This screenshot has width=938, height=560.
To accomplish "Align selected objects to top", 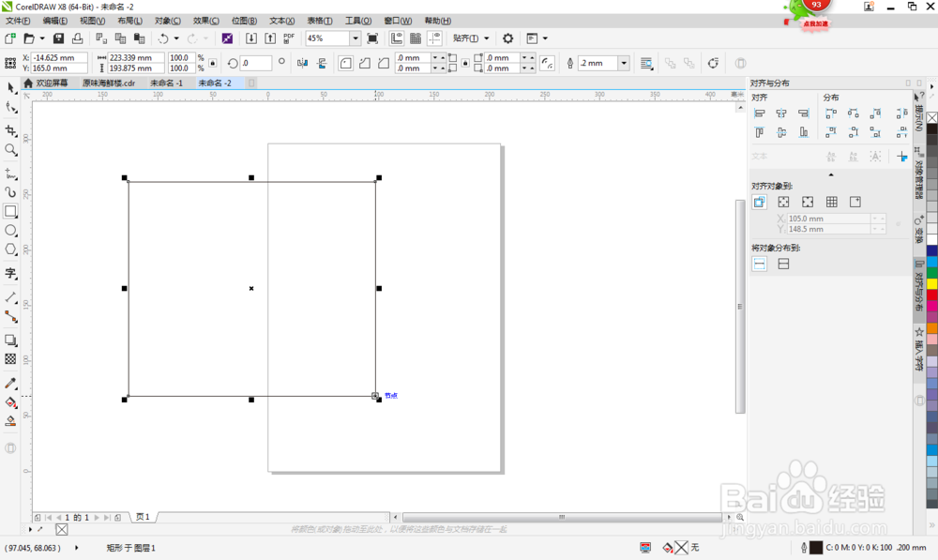I will (759, 132).
